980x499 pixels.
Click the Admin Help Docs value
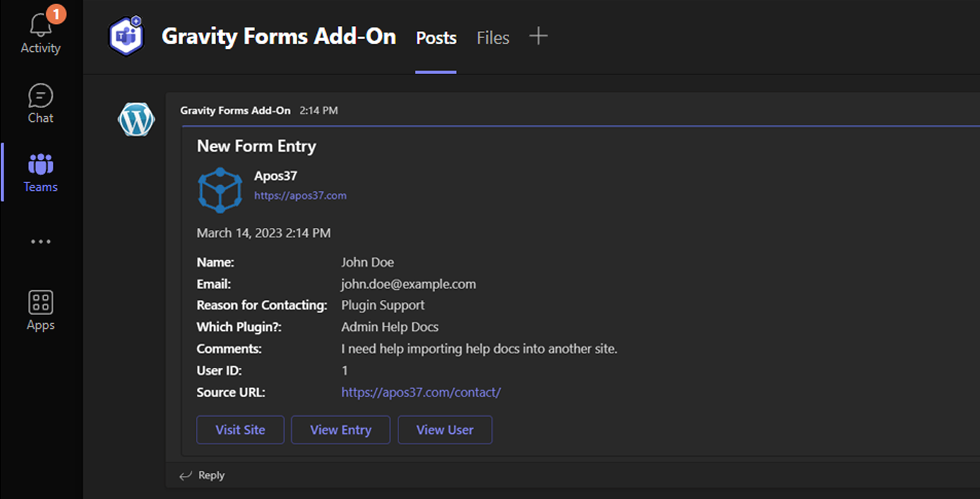390,327
